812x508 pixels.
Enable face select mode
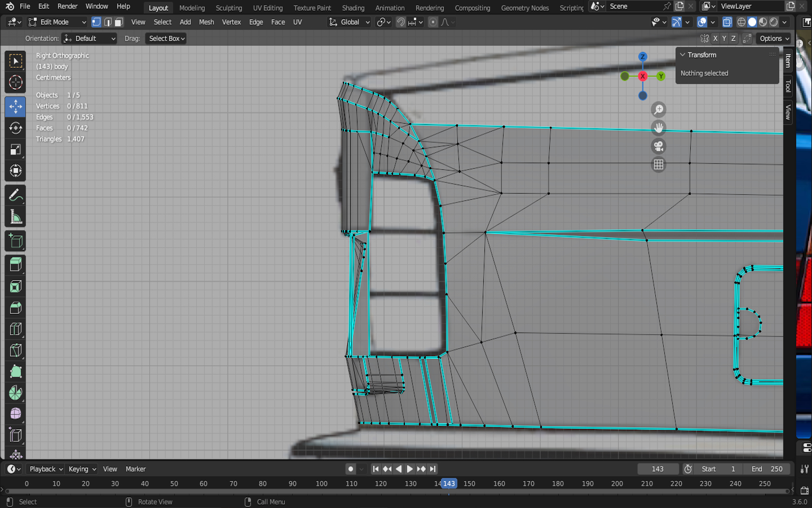(119, 22)
